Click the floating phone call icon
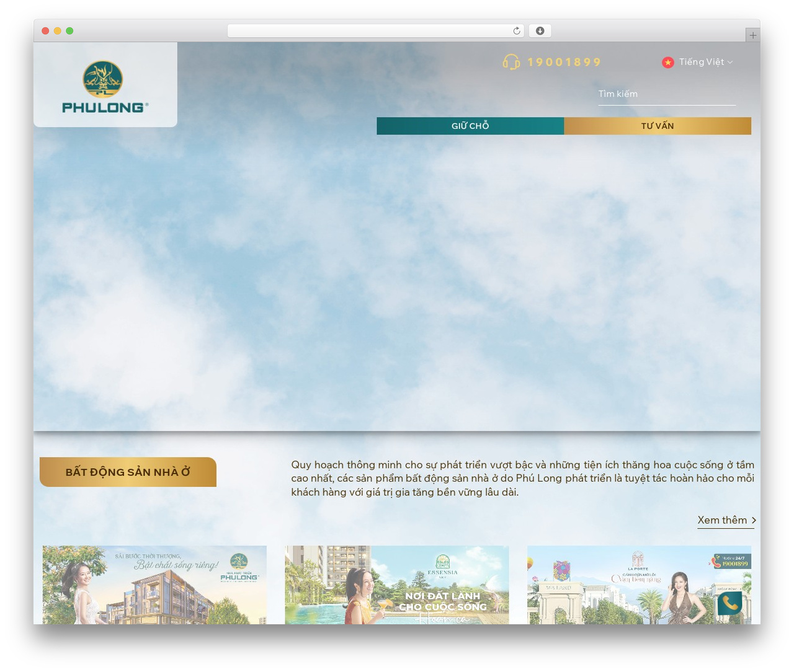 click(x=730, y=603)
